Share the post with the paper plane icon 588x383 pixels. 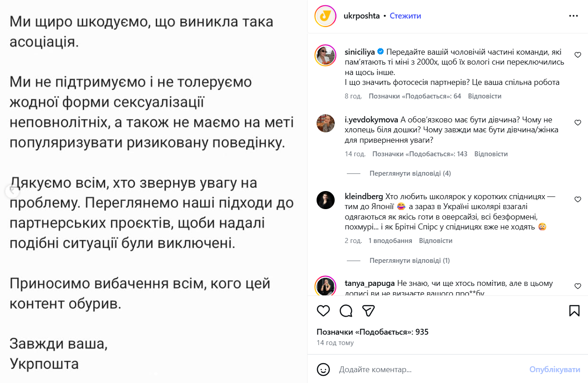click(x=369, y=311)
